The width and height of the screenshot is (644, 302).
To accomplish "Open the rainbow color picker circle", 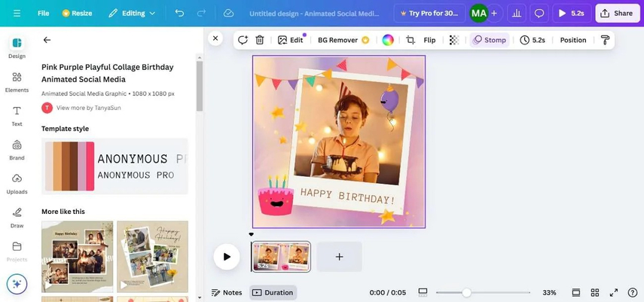I will [x=388, y=40].
